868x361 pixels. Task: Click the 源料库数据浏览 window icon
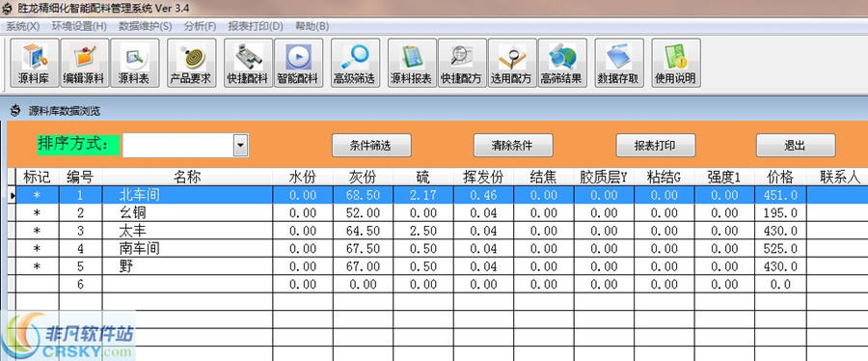coord(15,111)
